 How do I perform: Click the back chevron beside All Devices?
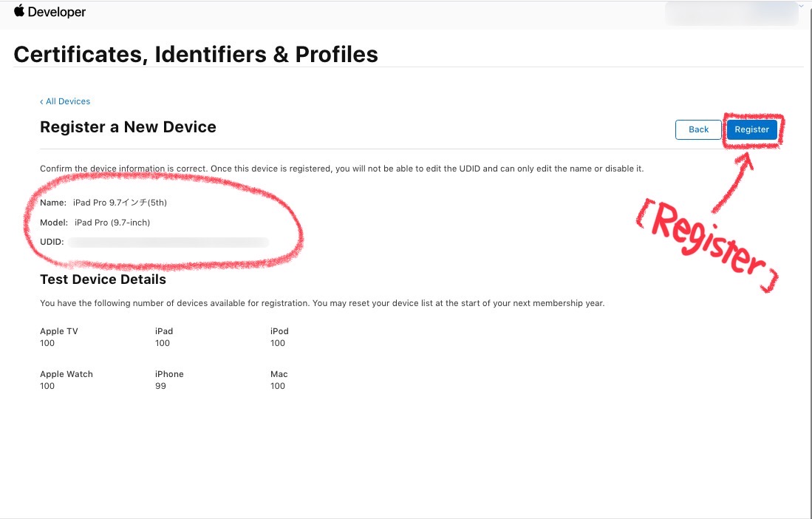[42, 101]
